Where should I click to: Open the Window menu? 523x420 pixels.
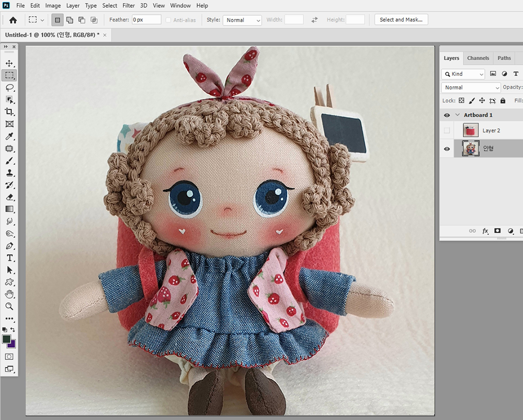click(x=180, y=6)
